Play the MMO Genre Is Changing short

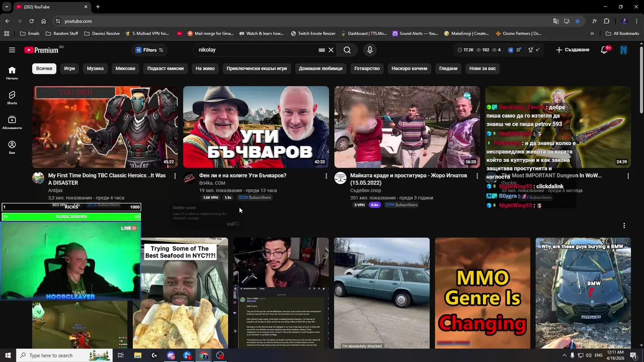[x=482, y=293]
